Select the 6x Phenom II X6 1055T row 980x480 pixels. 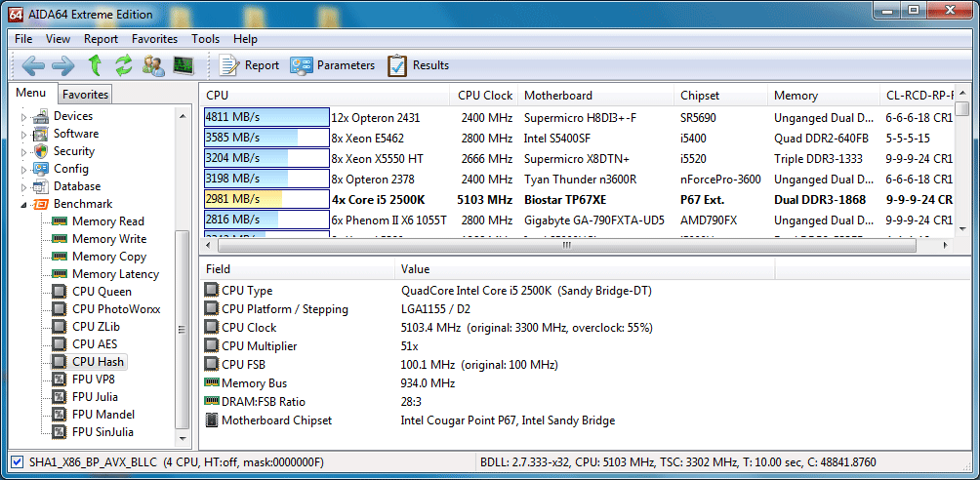[578, 220]
